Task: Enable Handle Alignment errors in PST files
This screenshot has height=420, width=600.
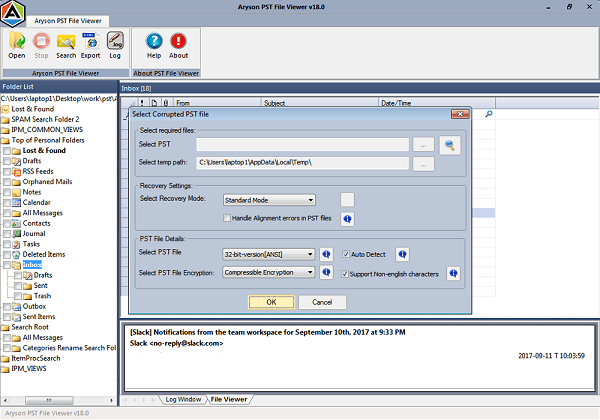Action: coord(228,217)
